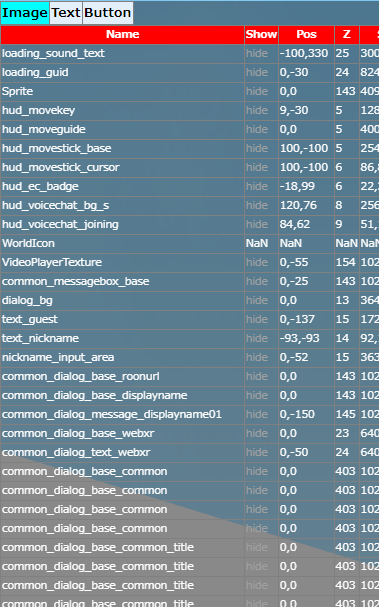Click Z value 23 for common_dialog_base_webxr
This screenshot has height=607, width=379.
pos(342,433)
